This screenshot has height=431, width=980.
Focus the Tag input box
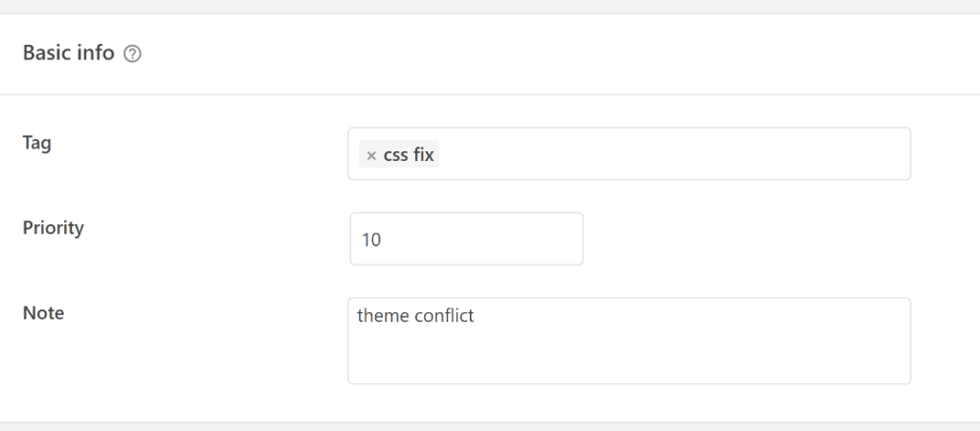click(x=630, y=154)
